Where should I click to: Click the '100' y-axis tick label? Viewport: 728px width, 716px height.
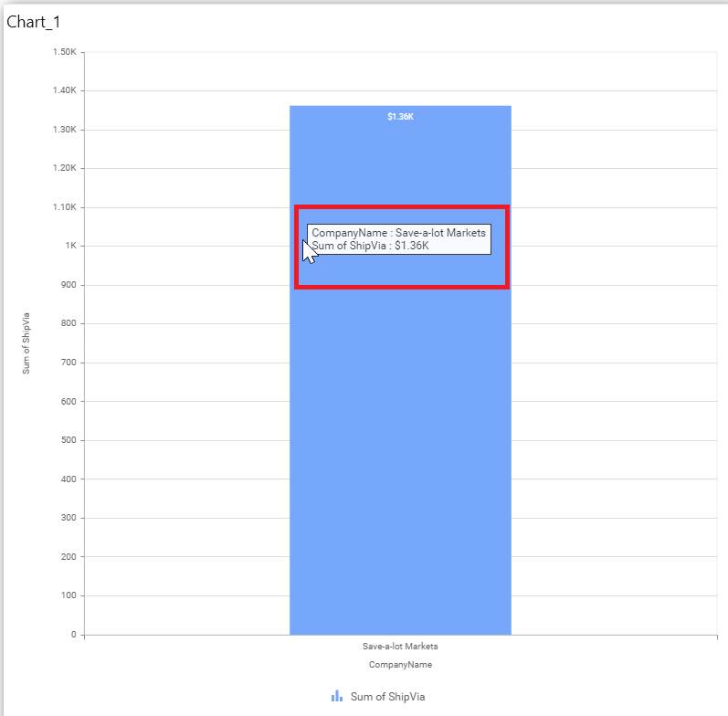(x=69, y=595)
